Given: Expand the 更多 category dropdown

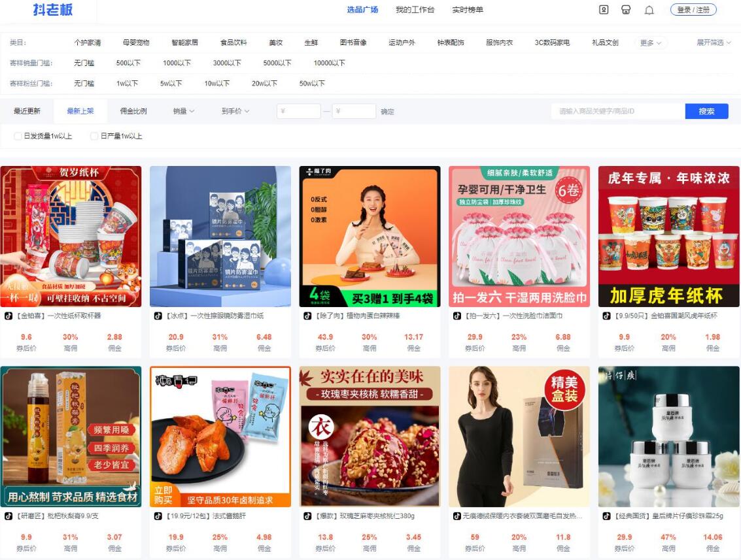Looking at the screenshot, I should tap(651, 42).
